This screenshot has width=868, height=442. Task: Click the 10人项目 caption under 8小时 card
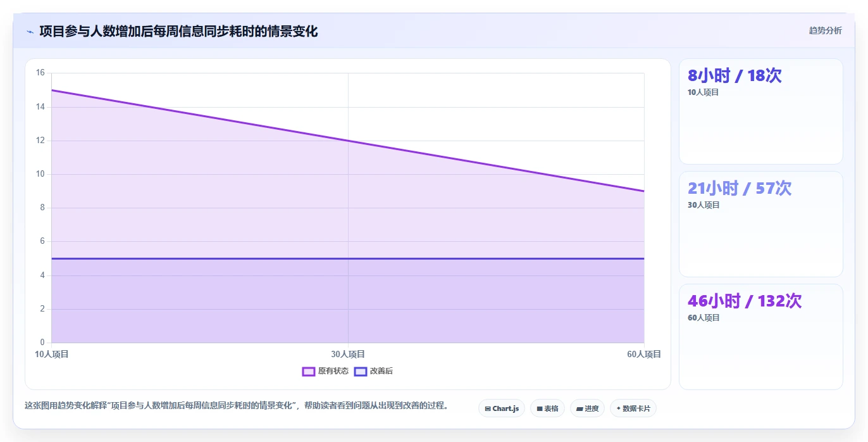tap(704, 92)
